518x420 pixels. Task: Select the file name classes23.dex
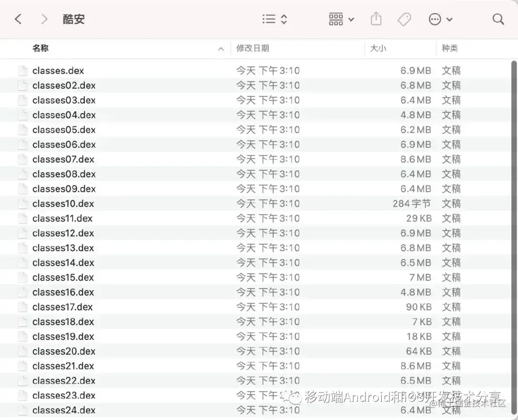click(64, 396)
